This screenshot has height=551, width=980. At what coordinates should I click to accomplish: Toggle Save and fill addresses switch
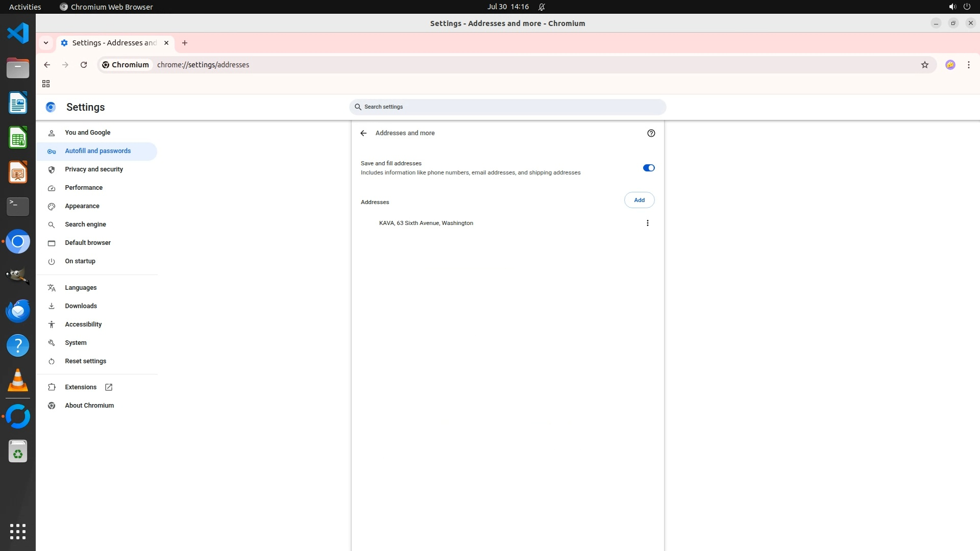point(648,168)
